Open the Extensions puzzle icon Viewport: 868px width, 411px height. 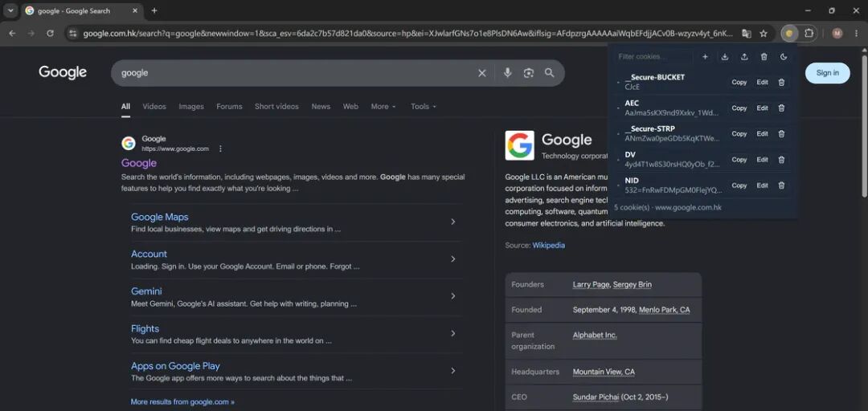809,33
